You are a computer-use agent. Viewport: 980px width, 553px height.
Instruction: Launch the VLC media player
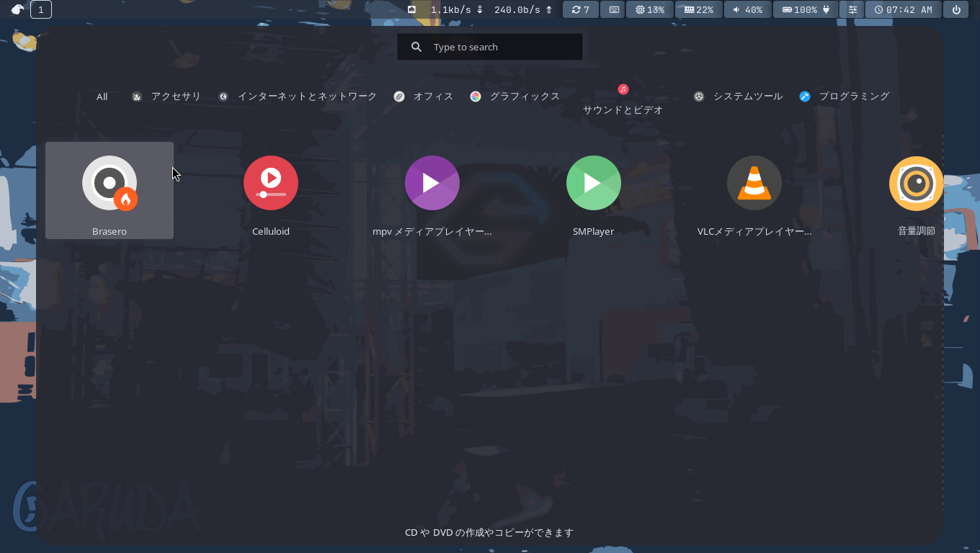click(x=754, y=190)
